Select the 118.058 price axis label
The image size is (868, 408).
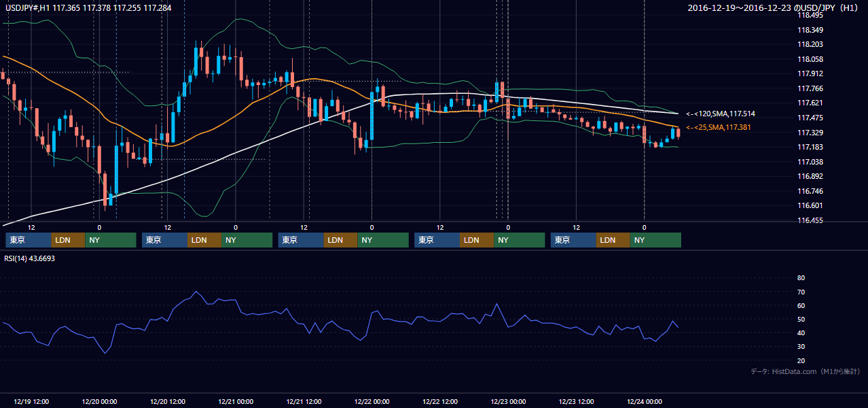pyautogui.click(x=810, y=59)
